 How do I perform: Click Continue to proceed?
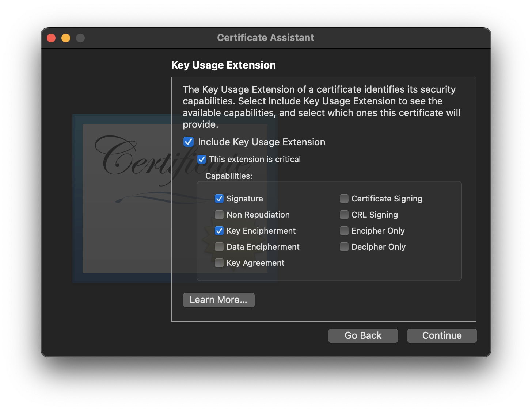click(x=442, y=335)
